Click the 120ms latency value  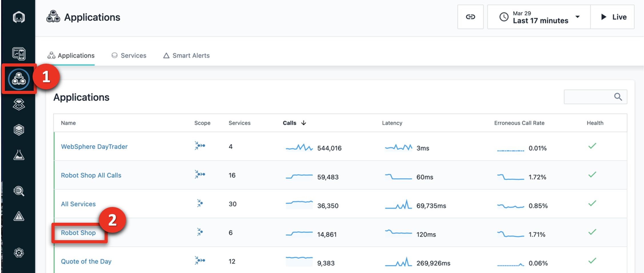point(426,234)
